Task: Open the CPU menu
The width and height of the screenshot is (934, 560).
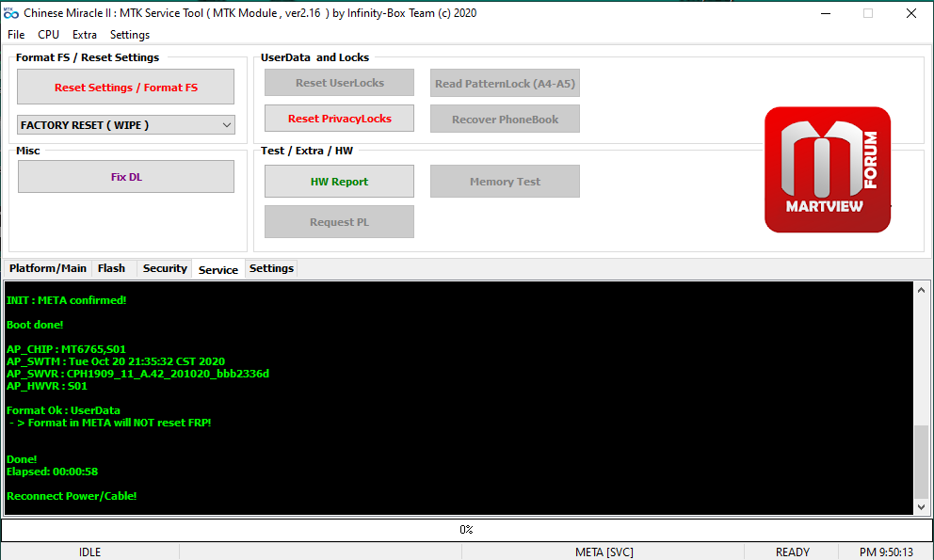Action: [48, 35]
